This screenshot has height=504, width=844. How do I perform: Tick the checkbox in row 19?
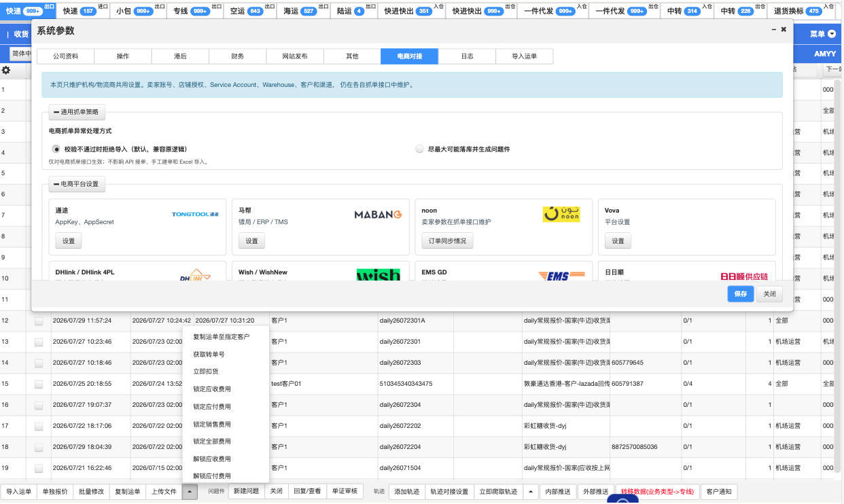[x=39, y=468]
